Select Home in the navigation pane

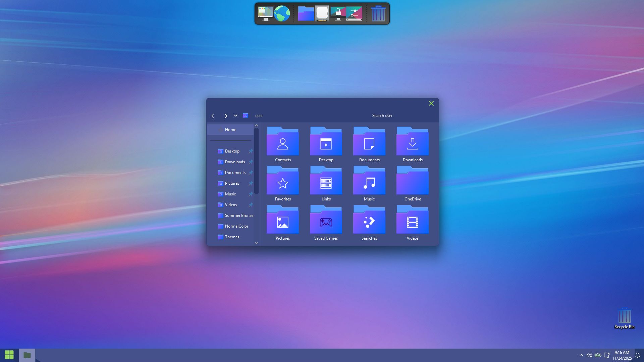230,130
